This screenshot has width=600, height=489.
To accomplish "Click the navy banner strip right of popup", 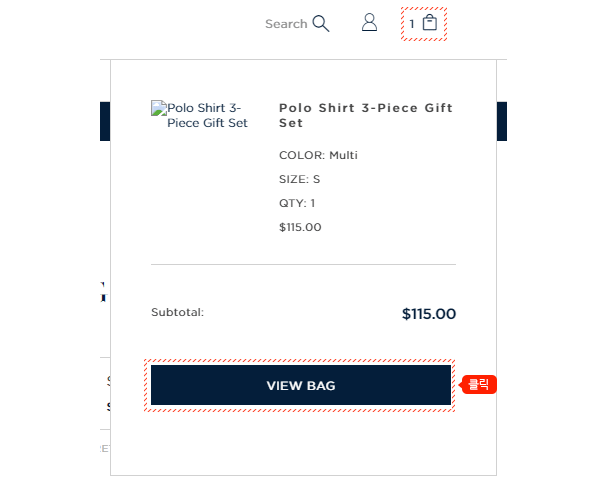I will pyautogui.click(x=502, y=121).
